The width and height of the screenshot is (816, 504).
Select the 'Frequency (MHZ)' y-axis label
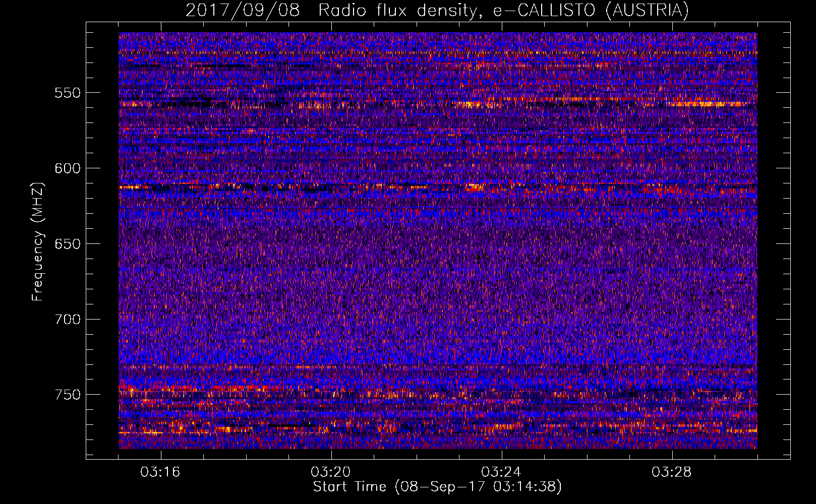tap(38, 242)
